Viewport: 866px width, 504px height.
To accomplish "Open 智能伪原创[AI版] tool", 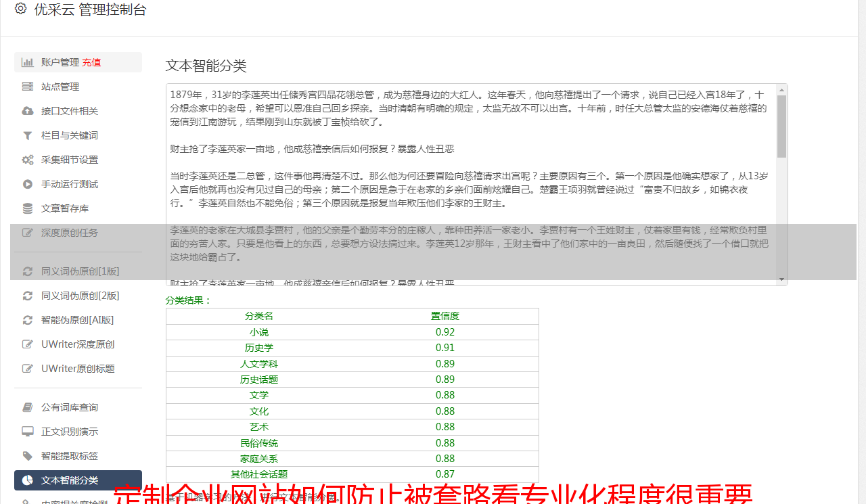I will click(78, 320).
